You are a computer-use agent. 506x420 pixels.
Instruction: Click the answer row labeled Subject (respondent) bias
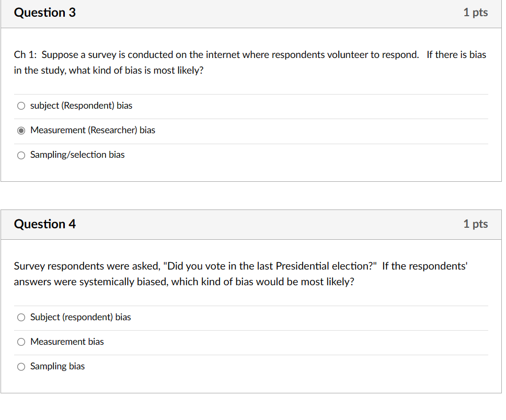tap(80, 317)
